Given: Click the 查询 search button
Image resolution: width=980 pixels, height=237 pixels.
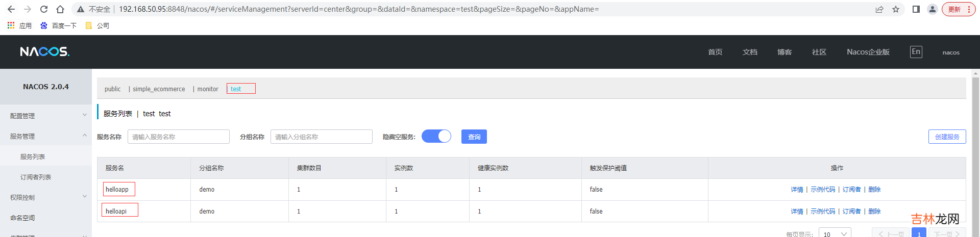Looking at the screenshot, I should 474,137.
